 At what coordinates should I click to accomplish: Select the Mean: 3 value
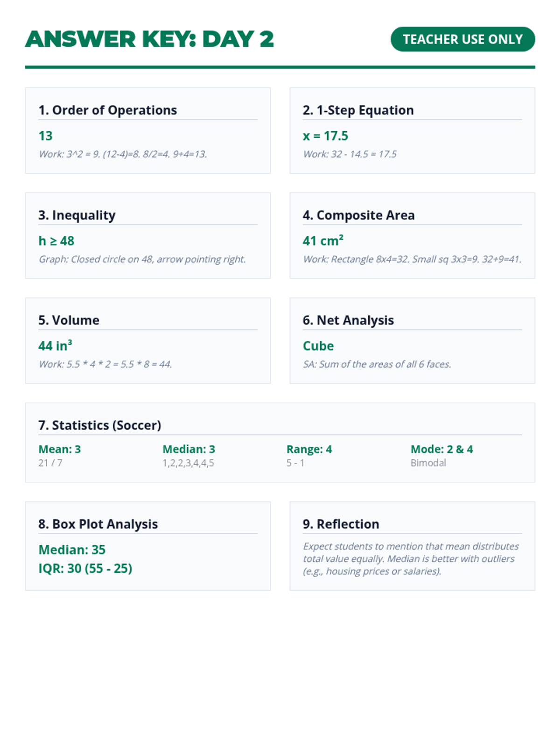(59, 449)
